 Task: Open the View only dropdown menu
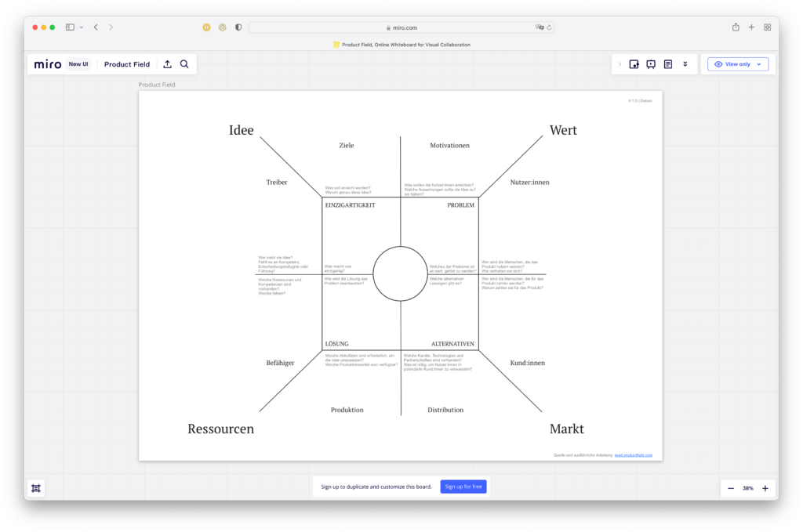737,64
